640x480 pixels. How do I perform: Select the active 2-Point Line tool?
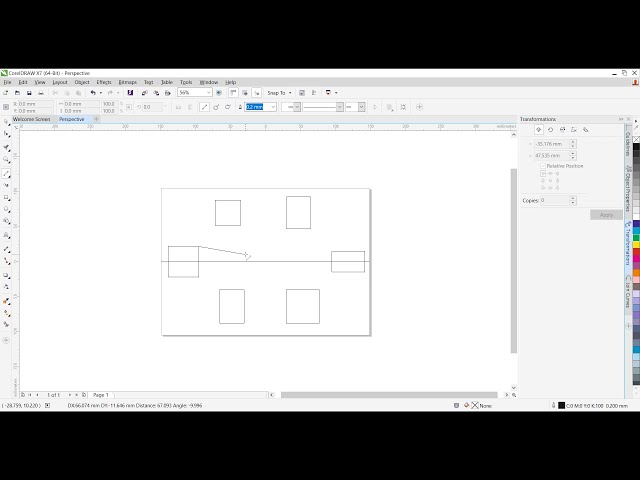6,173
